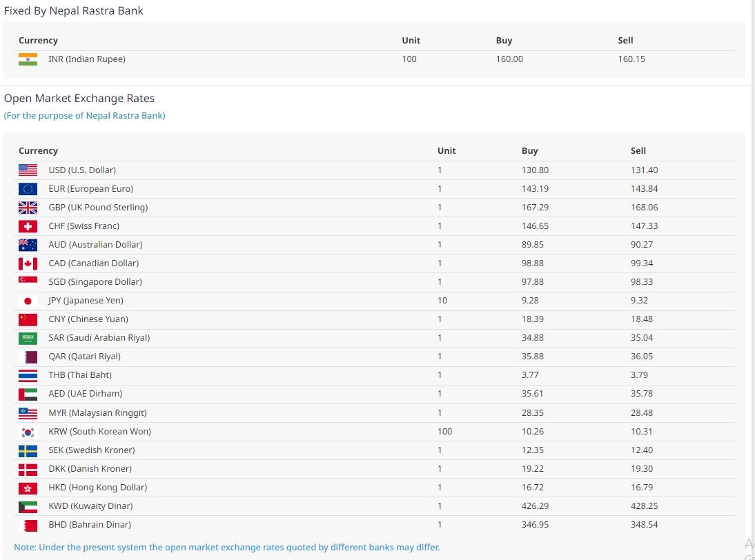Click the "For the purpose of Nepal Rastra Bank" link

(85, 116)
